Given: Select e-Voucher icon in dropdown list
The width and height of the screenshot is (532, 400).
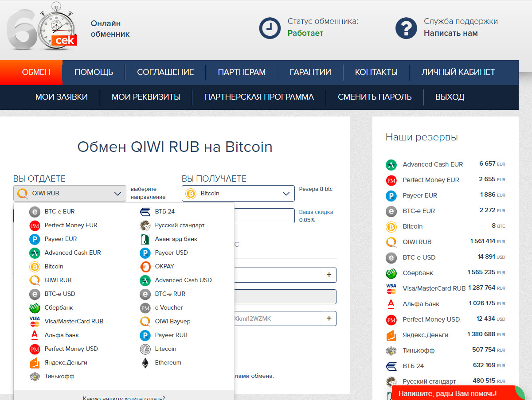Looking at the screenshot, I should pos(145,308).
